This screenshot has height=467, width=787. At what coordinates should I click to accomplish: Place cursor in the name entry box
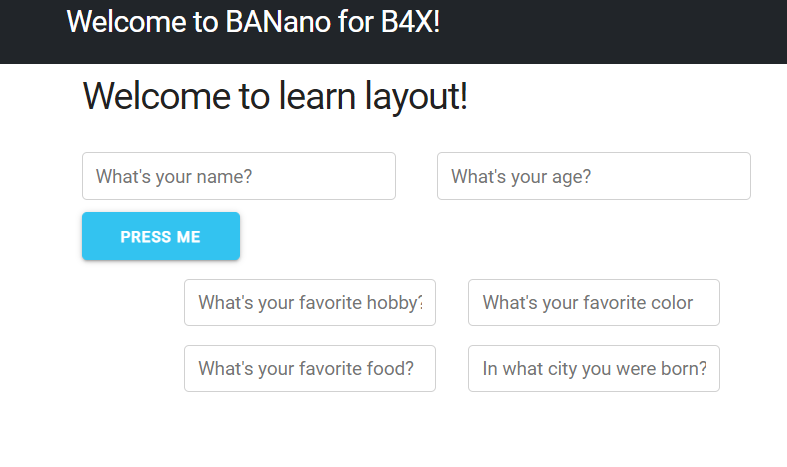tap(238, 176)
